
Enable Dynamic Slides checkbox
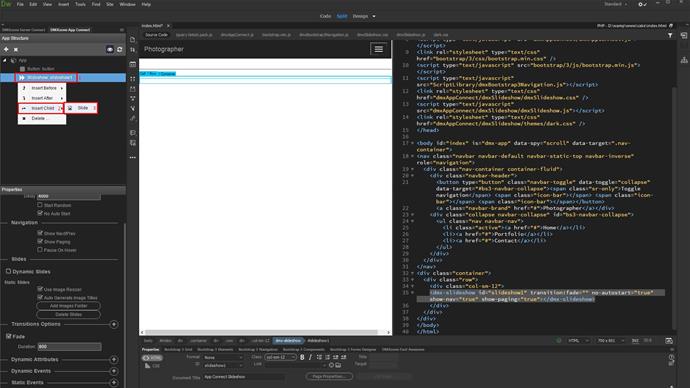[x=8, y=271]
